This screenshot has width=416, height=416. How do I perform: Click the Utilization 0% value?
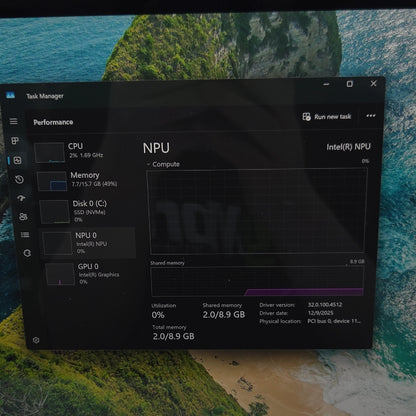point(158,315)
